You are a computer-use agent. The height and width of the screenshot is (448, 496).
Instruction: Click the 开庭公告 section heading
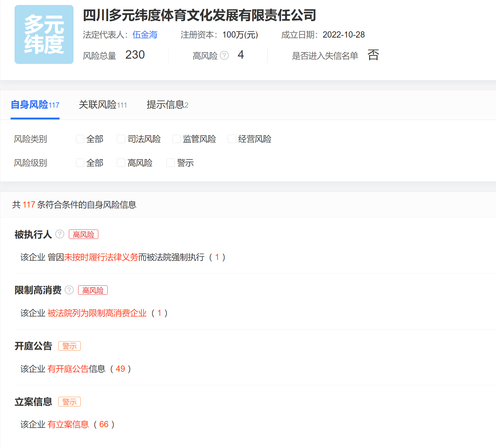(33, 346)
